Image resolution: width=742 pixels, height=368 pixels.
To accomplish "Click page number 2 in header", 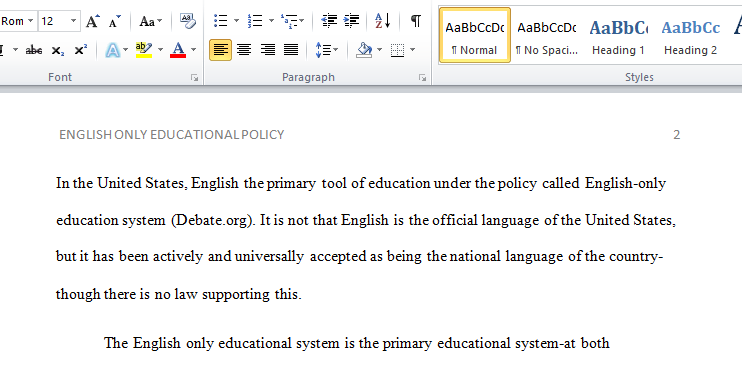I will (x=677, y=135).
